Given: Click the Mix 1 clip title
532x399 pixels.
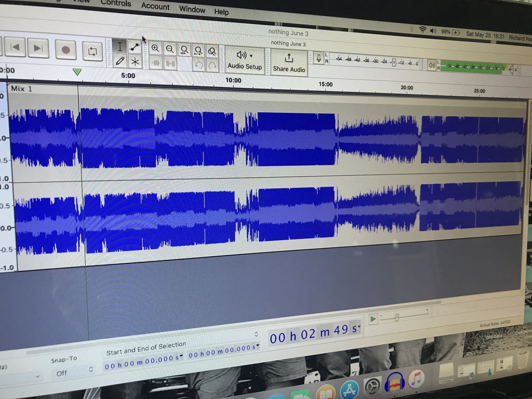Looking at the screenshot, I should point(21,88).
